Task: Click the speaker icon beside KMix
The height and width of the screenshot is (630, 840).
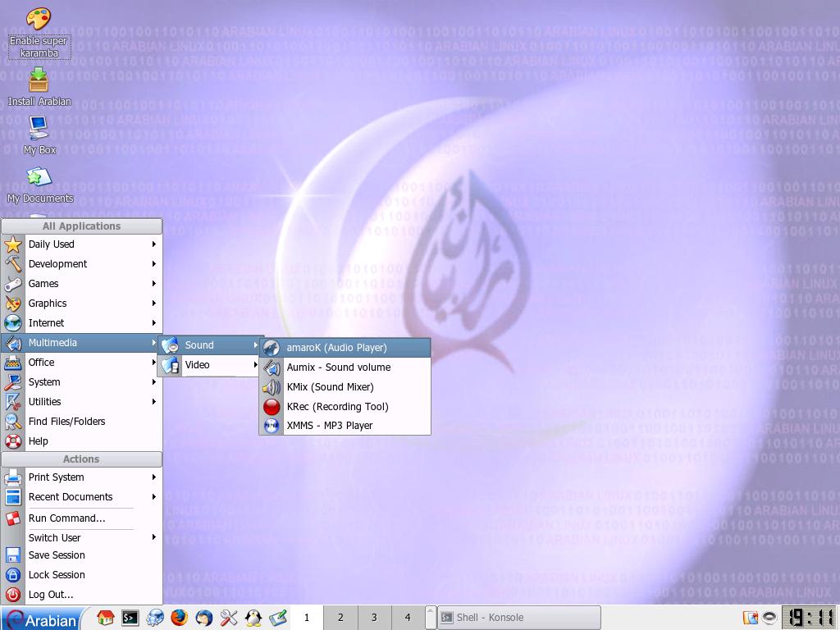Action: click(x=272, y=387)
